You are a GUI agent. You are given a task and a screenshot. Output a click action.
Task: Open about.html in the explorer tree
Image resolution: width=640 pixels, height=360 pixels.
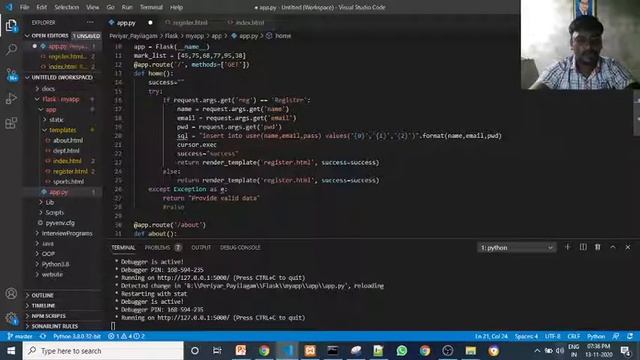(68, 140)
